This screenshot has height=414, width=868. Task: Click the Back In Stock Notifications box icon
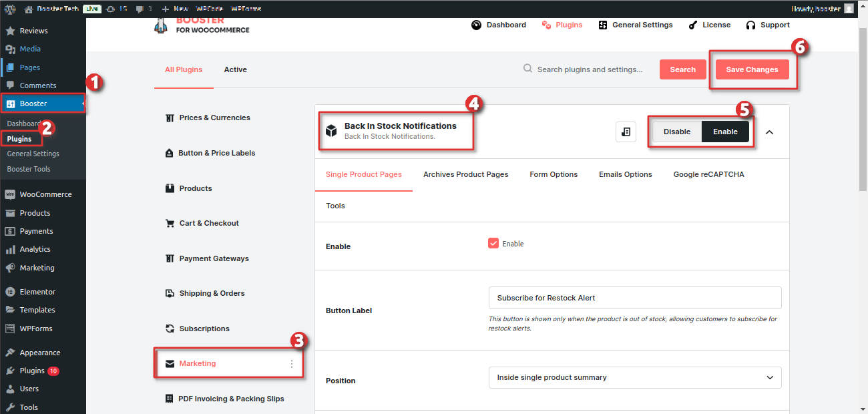331,131
